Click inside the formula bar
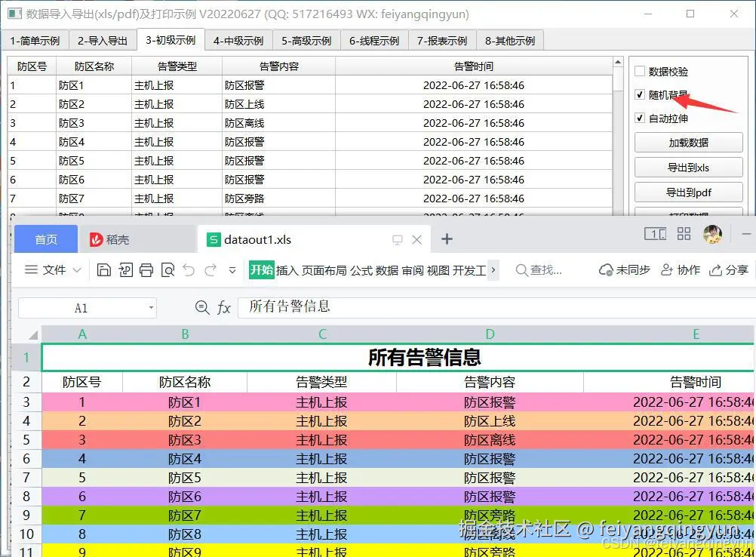Screen dimensions: 756x557 (x=340, y=307)
